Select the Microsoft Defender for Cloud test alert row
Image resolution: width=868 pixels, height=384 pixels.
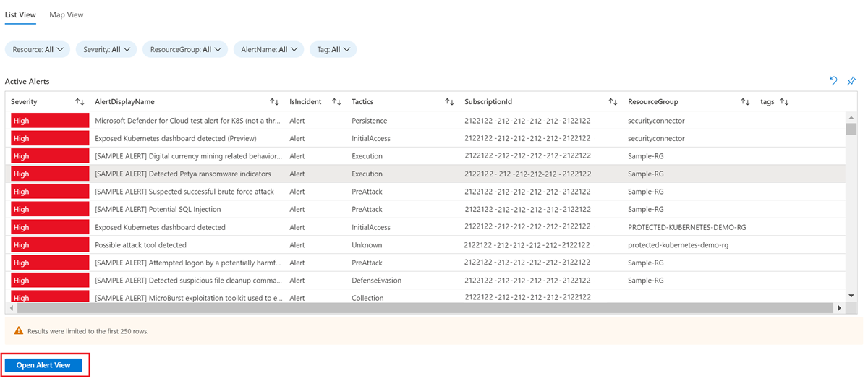425,121
